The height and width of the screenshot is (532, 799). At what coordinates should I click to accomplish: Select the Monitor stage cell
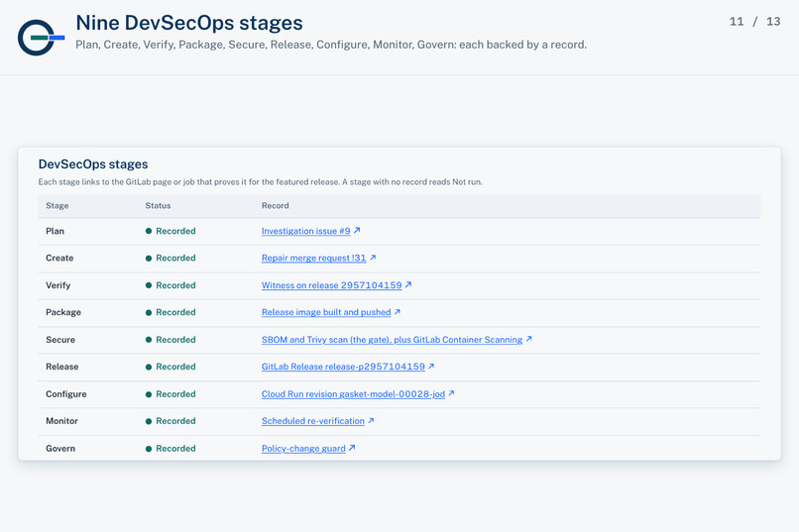[x=61, y=421]
